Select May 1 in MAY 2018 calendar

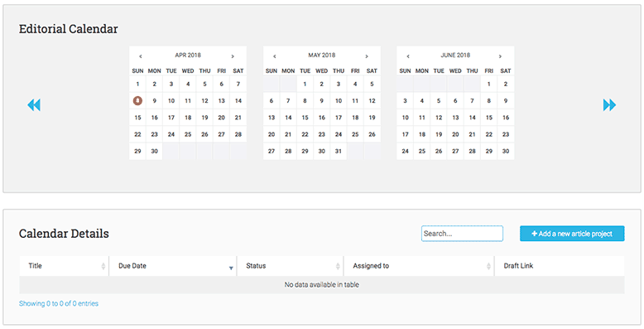pos(305,84)
